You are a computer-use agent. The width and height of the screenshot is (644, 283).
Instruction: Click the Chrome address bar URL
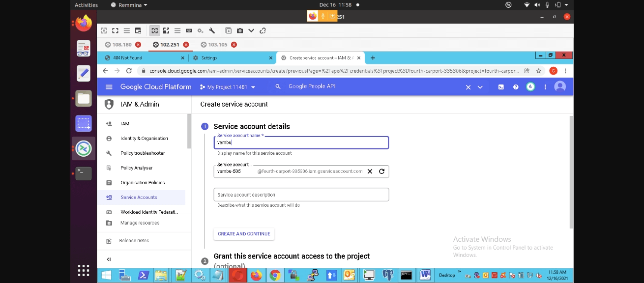pos(334,71)
